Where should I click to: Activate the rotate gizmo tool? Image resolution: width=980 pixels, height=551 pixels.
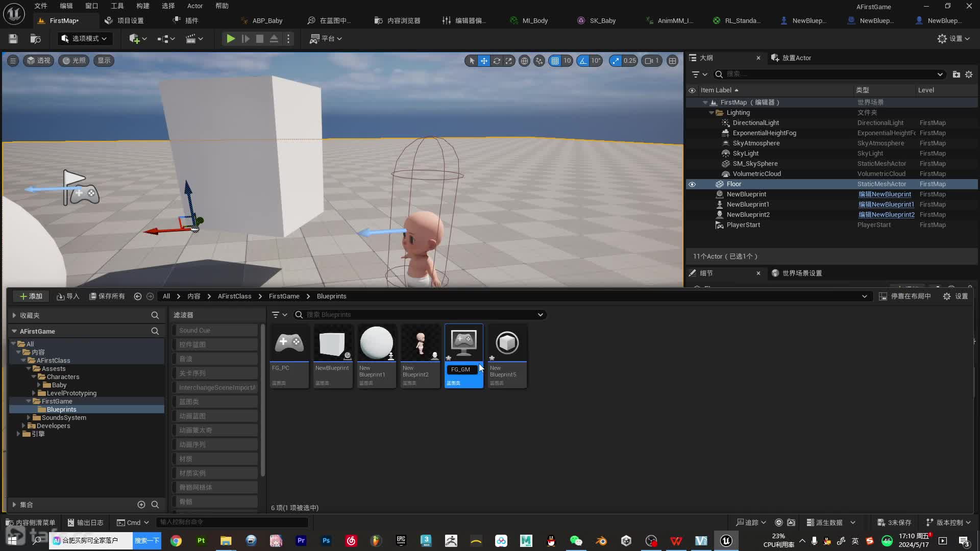(496, 61)
